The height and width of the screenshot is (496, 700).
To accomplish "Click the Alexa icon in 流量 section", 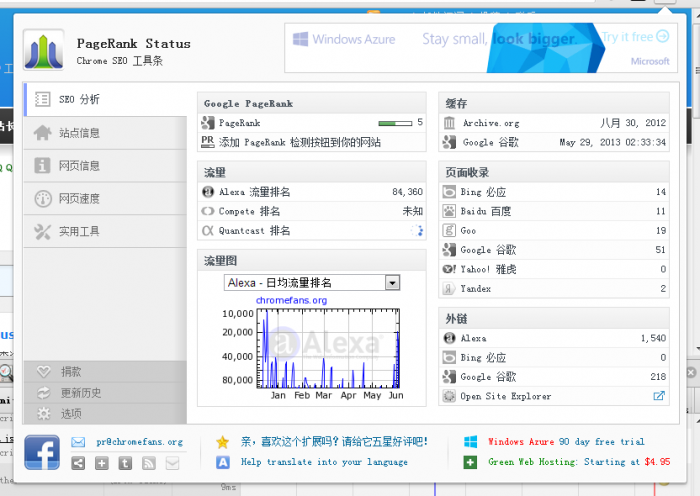I will [208, 192].
